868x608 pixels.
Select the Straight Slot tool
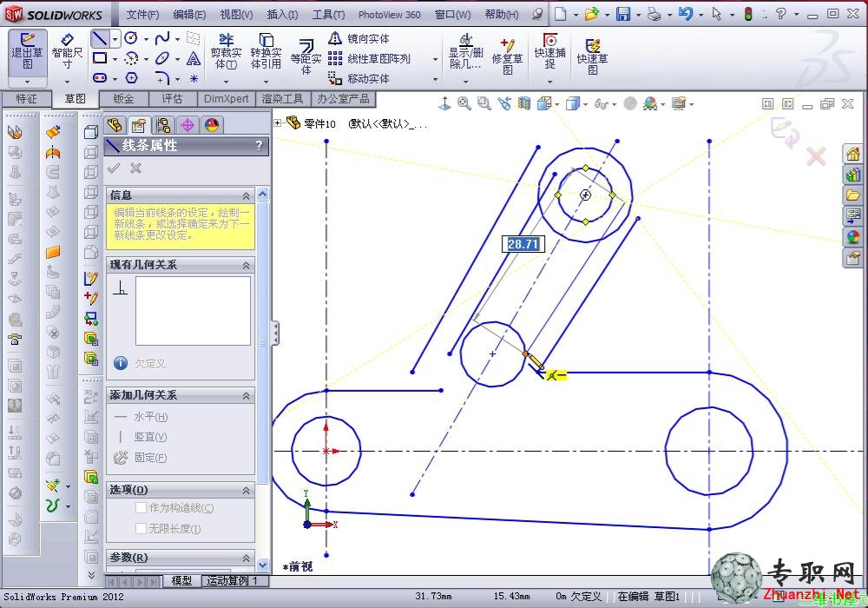pyautogui.click(x=100, y=78)
